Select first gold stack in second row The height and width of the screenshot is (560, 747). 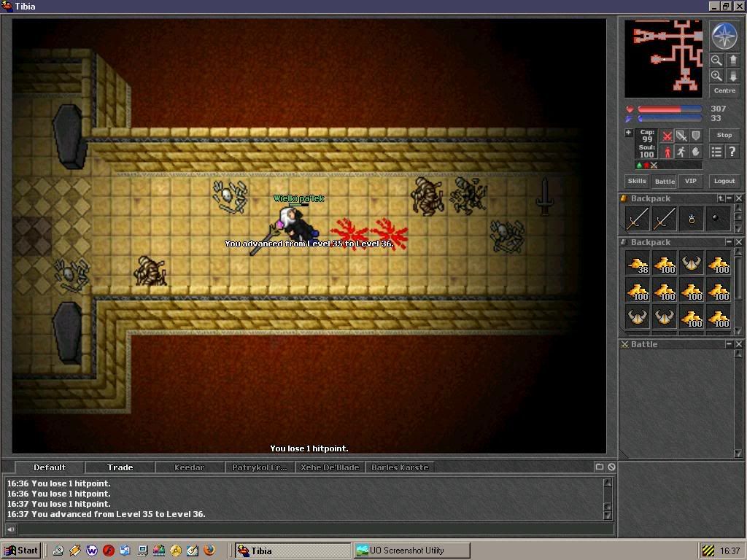click(x=638, y=290)
